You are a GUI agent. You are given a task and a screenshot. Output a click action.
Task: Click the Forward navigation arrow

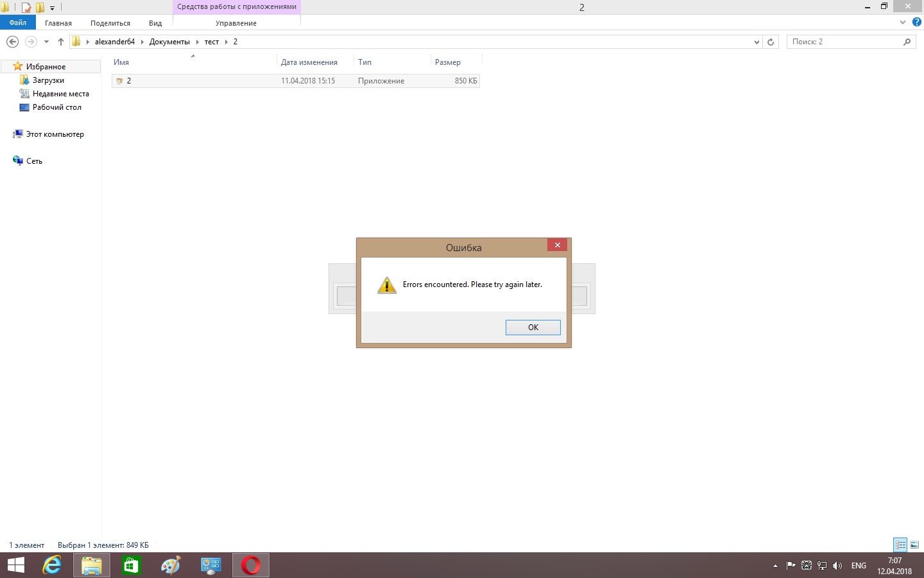pyautogui.click(x=31, y=42)
